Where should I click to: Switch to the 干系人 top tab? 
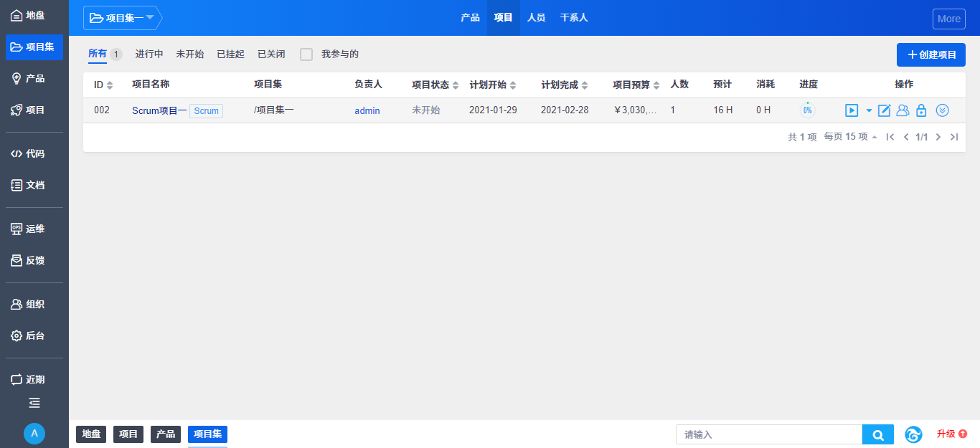coord(574,18)
